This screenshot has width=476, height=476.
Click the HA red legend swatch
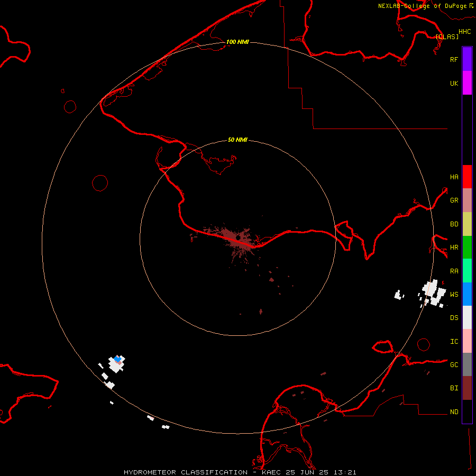467,177
